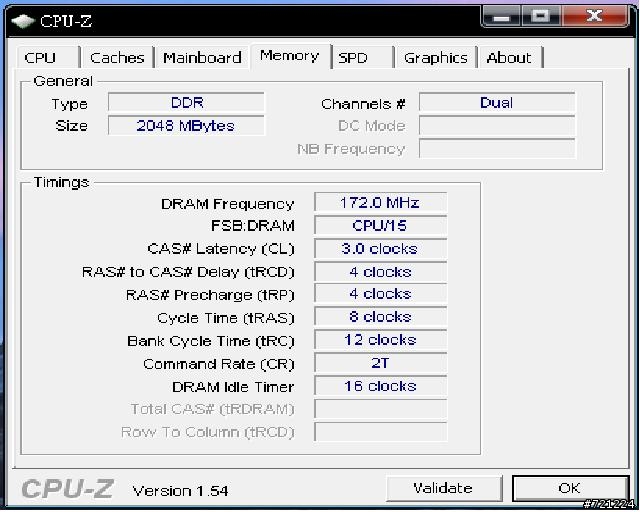
Task: Click the Bank Cycle Time (tRC) label
Action: (x=211, y=341)
